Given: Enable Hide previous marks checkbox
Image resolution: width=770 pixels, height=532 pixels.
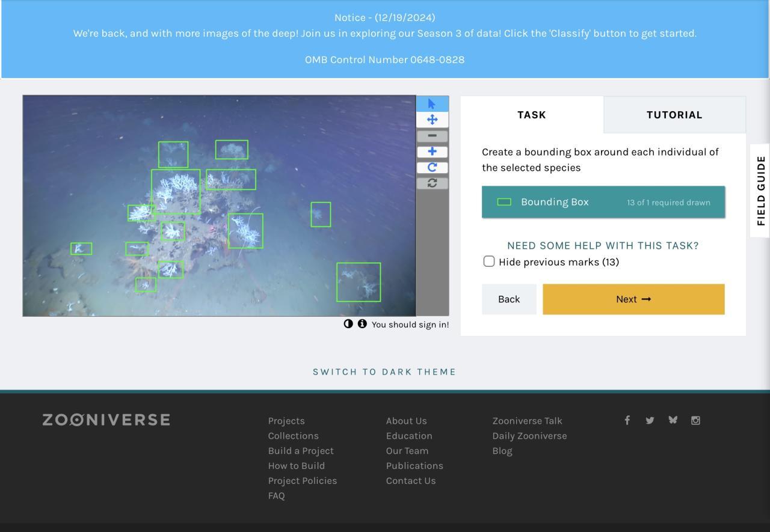Looking at the screenshot, I should tap(489, 261).
